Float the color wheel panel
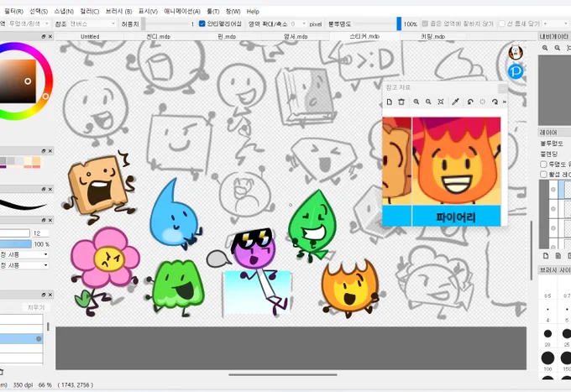The height and width of the screenshot is (392, 571). tap(44, 36)
